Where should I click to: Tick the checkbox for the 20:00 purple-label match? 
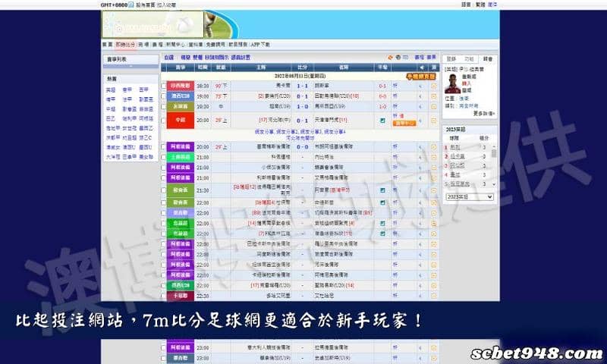163,147
